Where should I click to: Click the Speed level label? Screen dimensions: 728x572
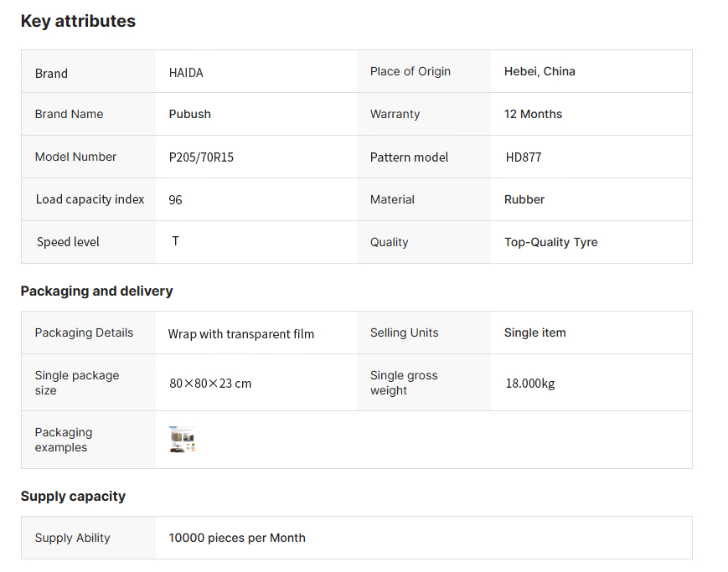coord(68,242)
